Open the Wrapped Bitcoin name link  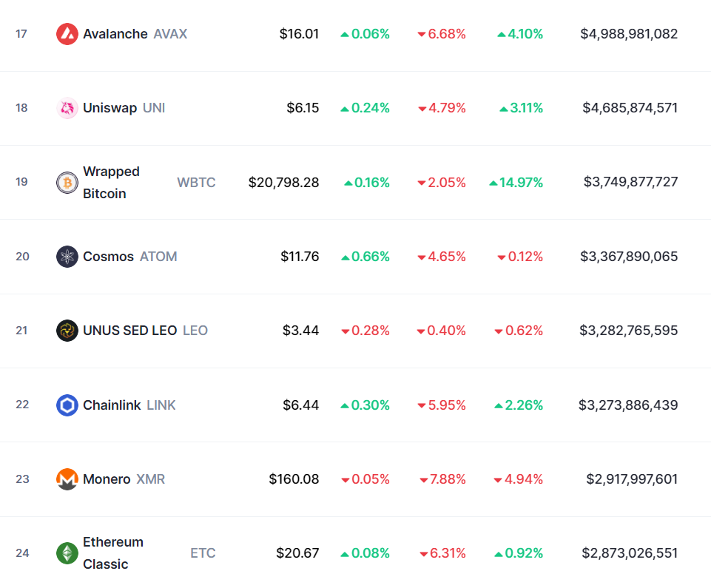[111, 183]
